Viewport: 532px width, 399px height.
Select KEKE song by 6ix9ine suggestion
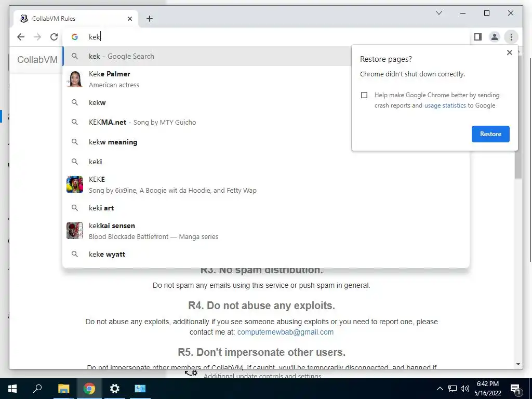[266, 184]
